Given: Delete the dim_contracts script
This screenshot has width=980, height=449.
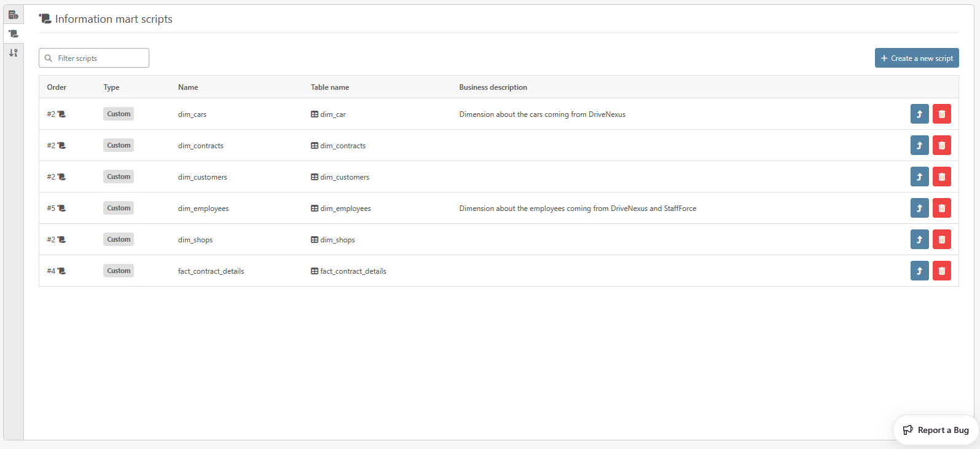Looking at the screenshot, I should click(x=941, y=146).
